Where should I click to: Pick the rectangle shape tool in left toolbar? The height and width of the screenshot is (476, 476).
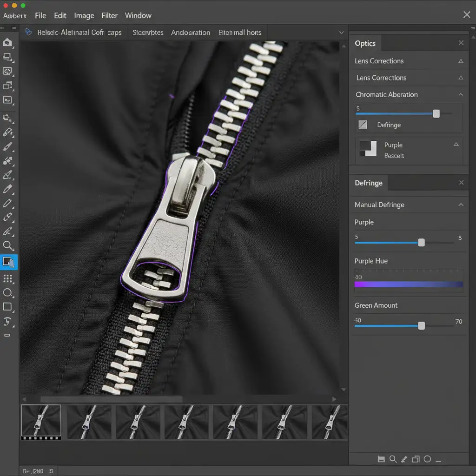tap(7, 307)
